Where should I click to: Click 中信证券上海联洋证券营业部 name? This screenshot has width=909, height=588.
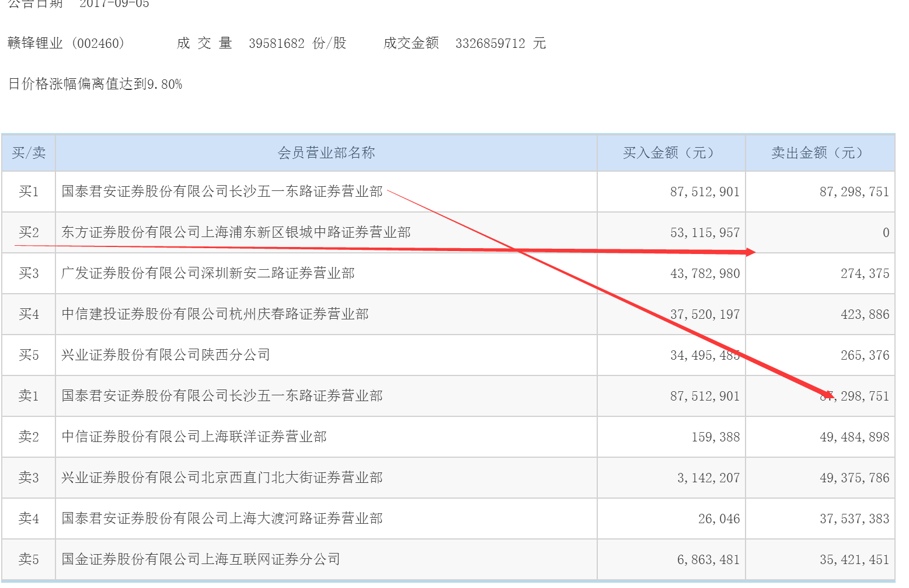(x=194, y=437)
